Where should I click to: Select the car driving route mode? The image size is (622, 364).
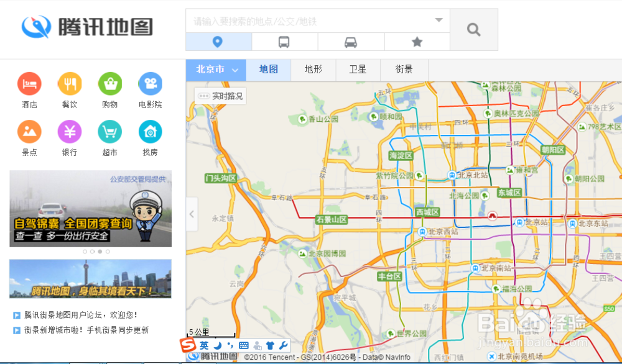click(351, 42)
